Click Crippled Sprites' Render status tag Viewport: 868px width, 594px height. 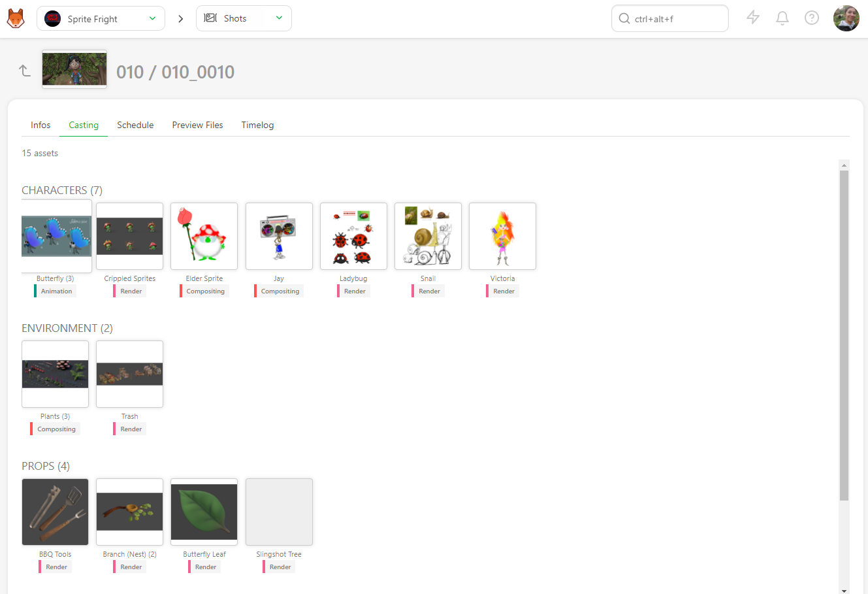[129, 291]
